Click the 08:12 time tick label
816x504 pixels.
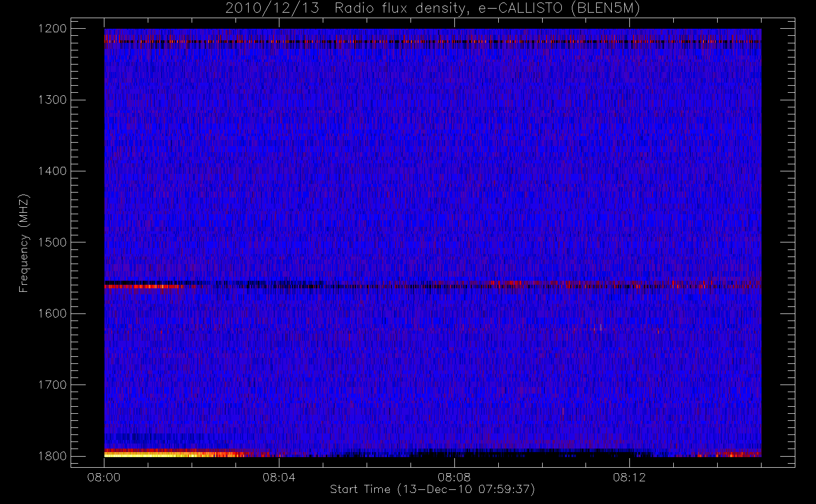(x=629, y=477)
